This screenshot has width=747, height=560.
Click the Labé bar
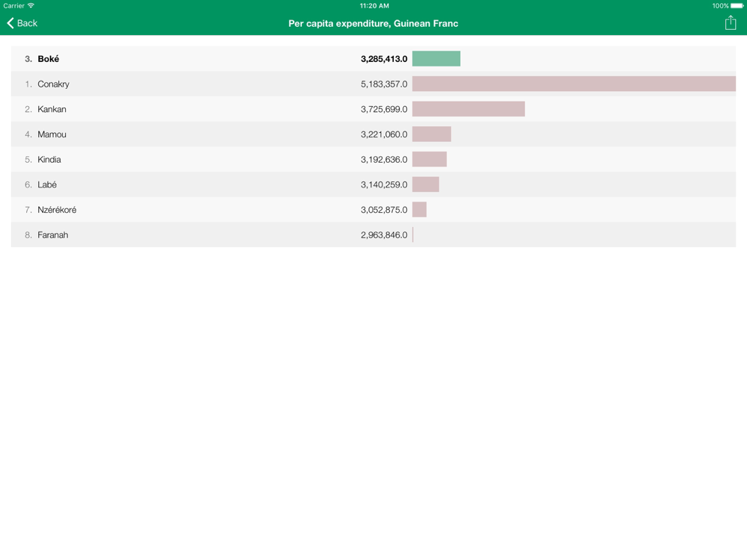click(426, 184)
